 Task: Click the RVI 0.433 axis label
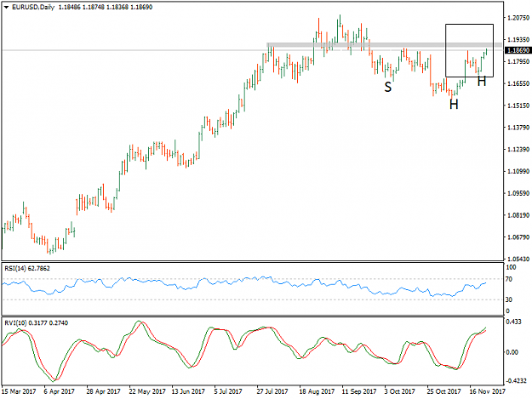point(513,322)
